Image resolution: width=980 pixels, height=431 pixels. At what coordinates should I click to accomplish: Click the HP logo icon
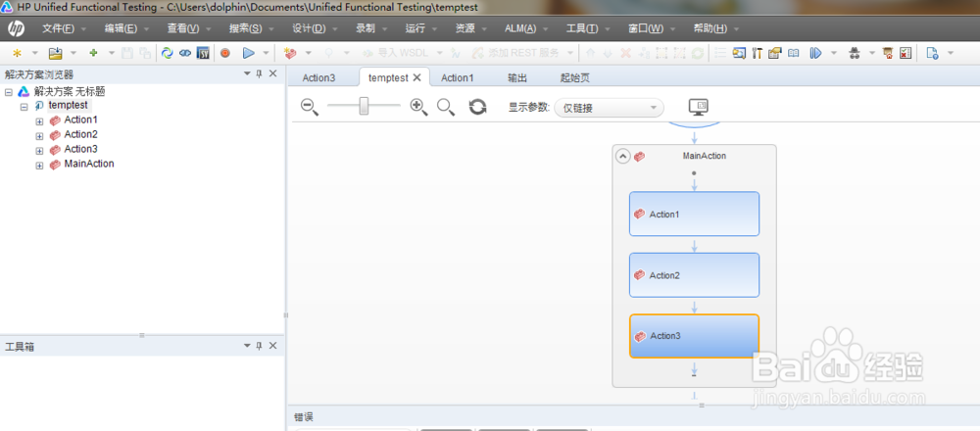pos(17,28)
